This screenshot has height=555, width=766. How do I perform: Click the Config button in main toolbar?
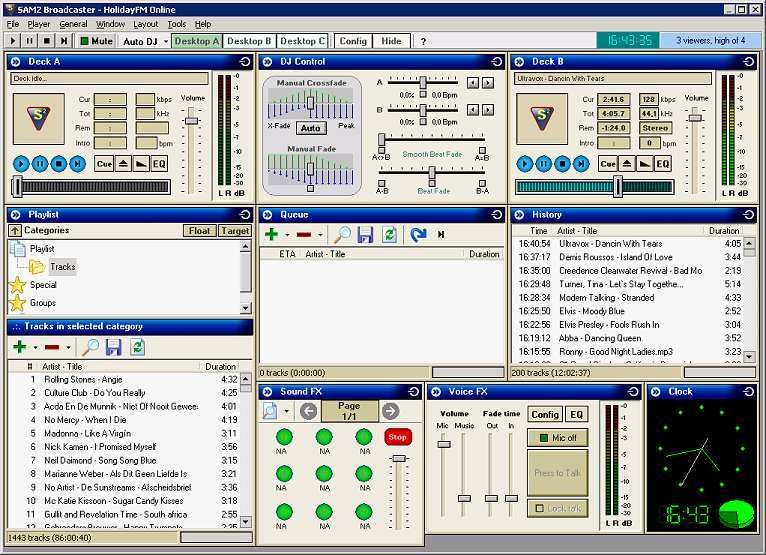coord(353,41)
